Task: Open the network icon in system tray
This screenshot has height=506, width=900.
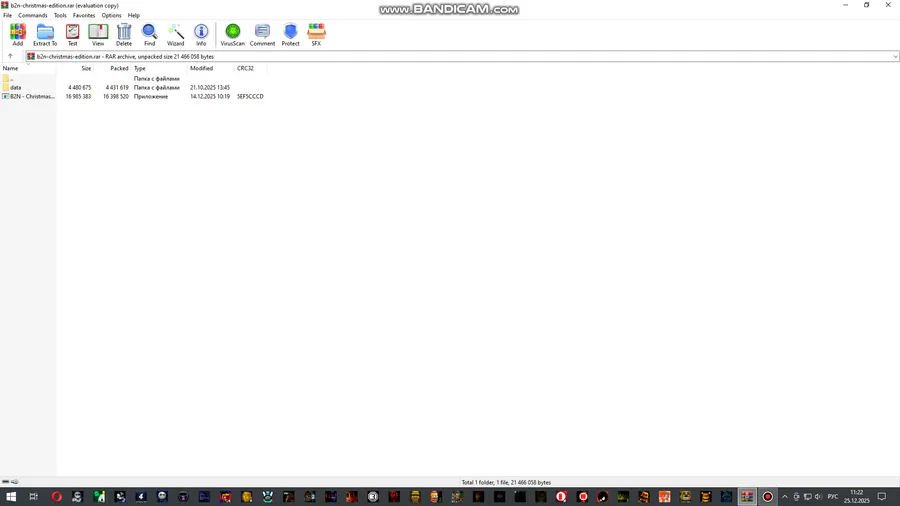Action: coord(807,497)
